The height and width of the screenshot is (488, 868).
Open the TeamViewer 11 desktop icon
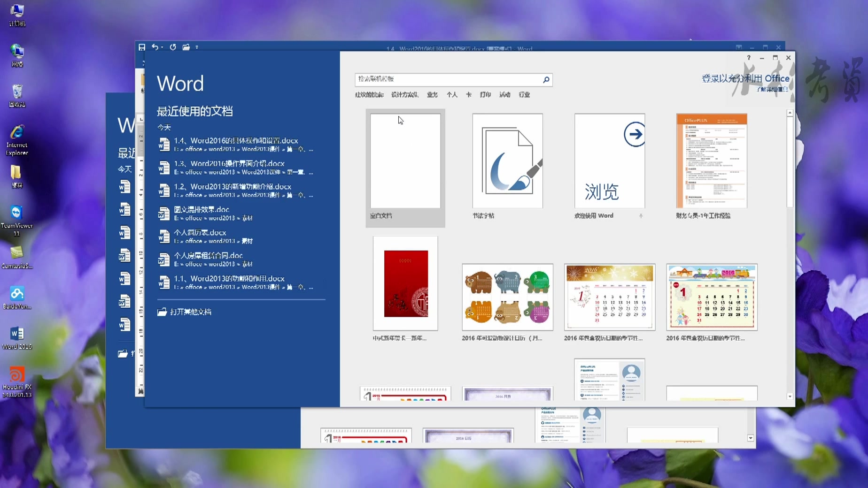click(17, 220)
